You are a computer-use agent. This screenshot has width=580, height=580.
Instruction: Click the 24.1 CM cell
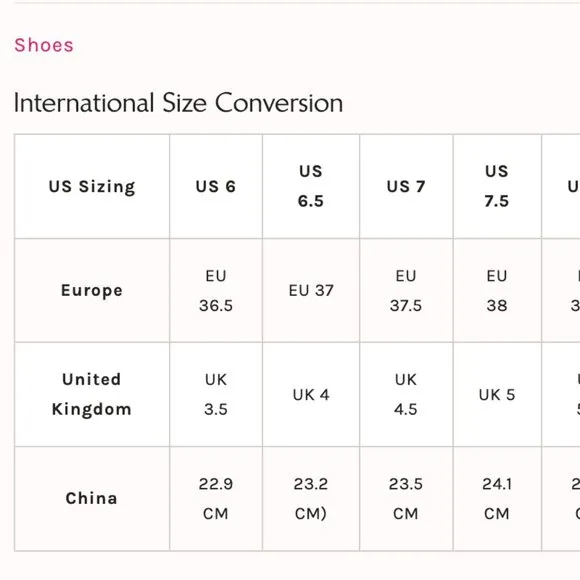click(x=497, y=499)
